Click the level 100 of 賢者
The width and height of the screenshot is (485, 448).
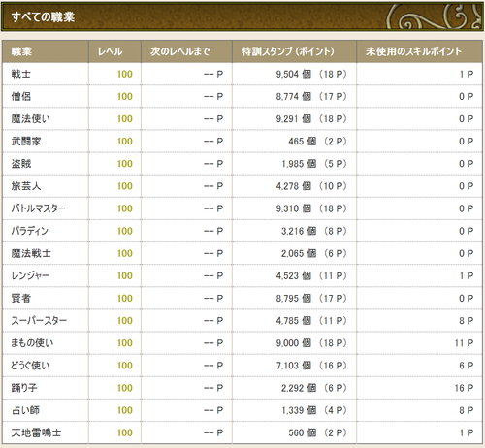(125, 298)
